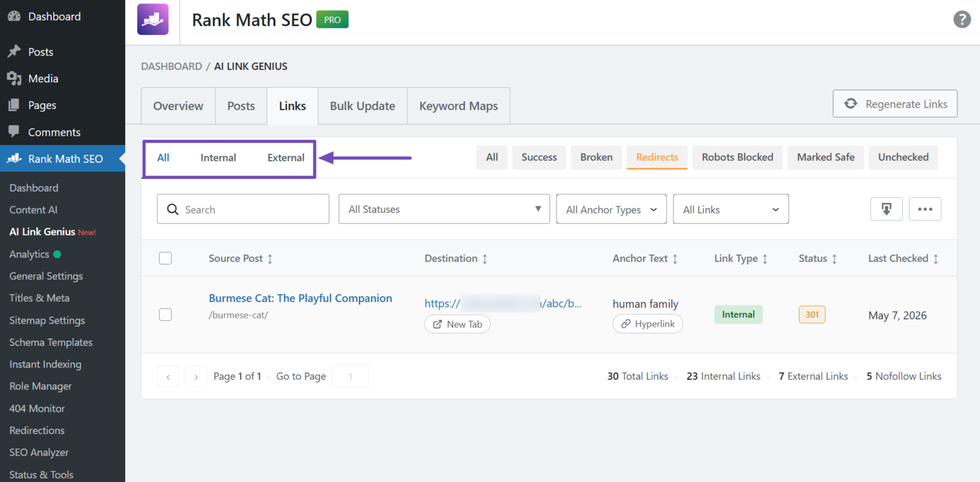Filter by External links
The height and width of the screenshot is (482, 980).
coord(286,157)
